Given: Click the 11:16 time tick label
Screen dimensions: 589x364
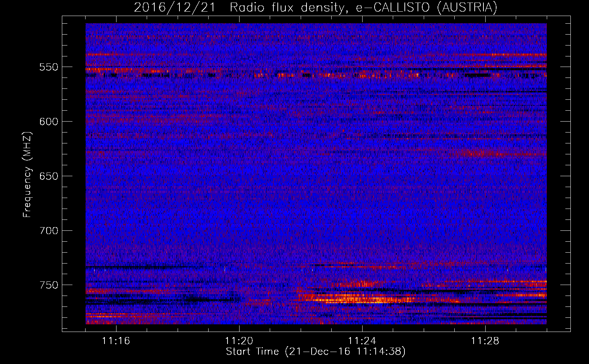Looking at the screenshot, I should [x=116, y=341].
